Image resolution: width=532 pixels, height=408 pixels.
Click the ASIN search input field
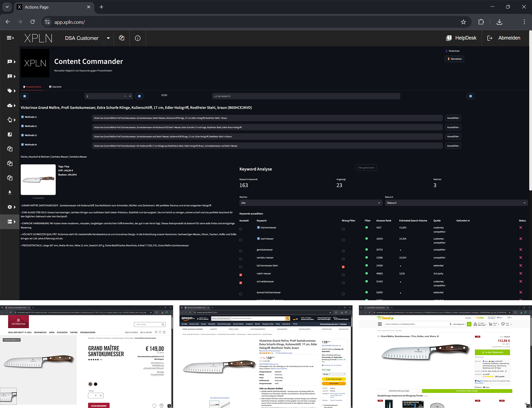(306, 96)
